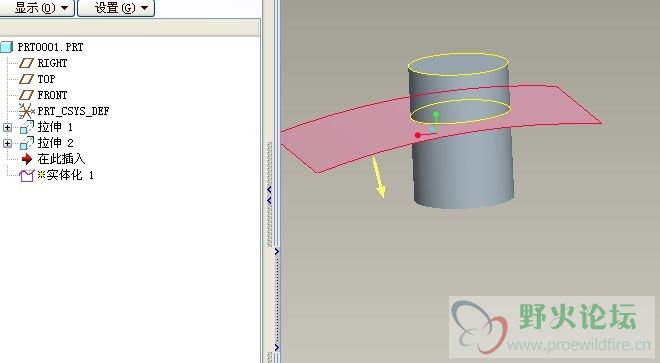660x363 pixels.
Task: Select the PRT_CSYS_DEF tree label
Action: coord(73,111)
